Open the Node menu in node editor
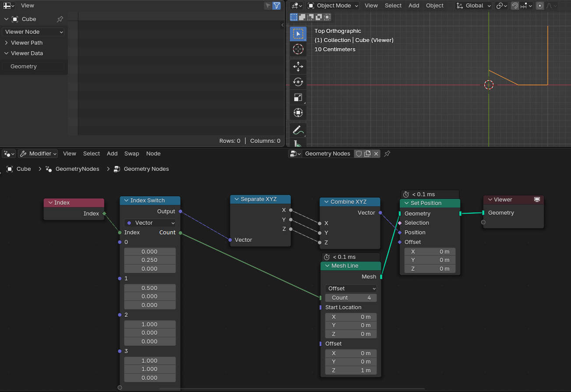Image resolution: width=571 pixels, height=392 pixels. pyautogui.click(x=153, y=154)
